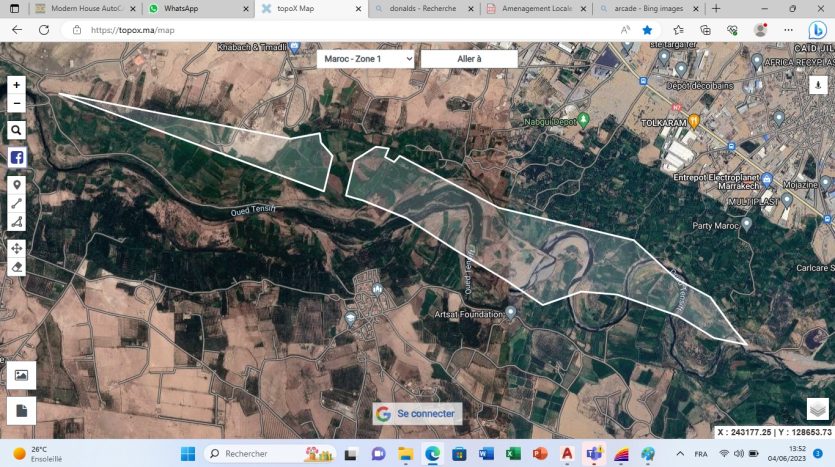835x467 pixels.
Task: Open the map search magnifier tool
Action: (17, 130)
